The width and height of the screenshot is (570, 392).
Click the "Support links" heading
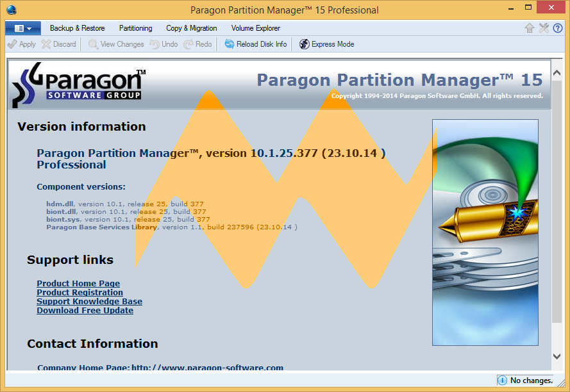(x=70, y=260)
